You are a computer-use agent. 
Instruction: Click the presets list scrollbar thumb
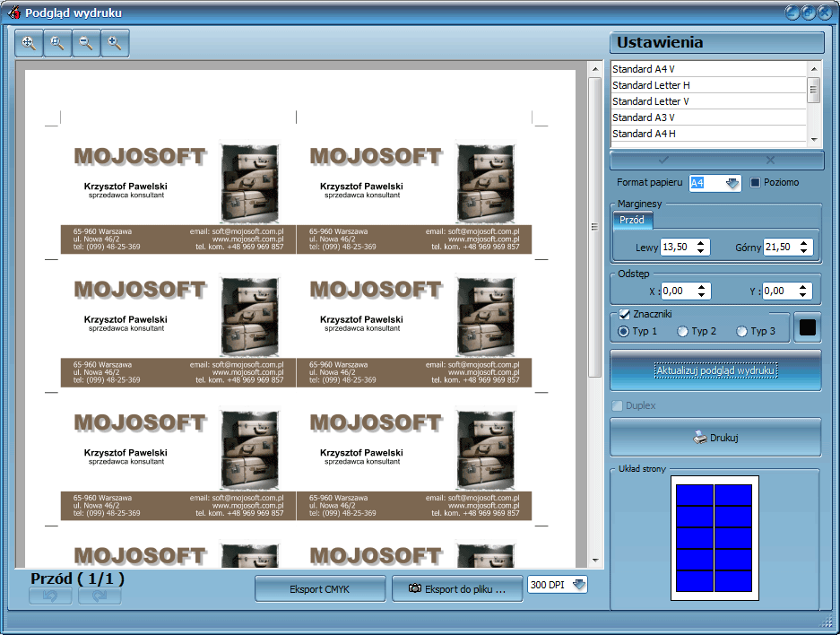[x=814, y=90]
